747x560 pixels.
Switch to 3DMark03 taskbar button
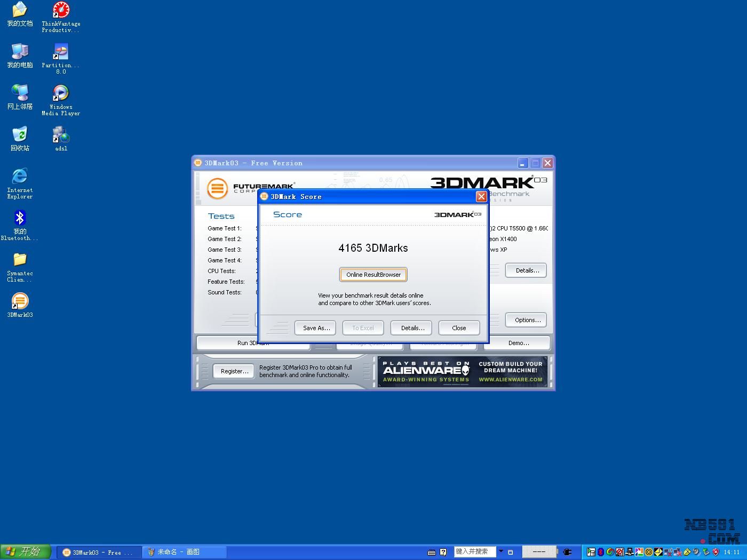(x=100, y=553)
